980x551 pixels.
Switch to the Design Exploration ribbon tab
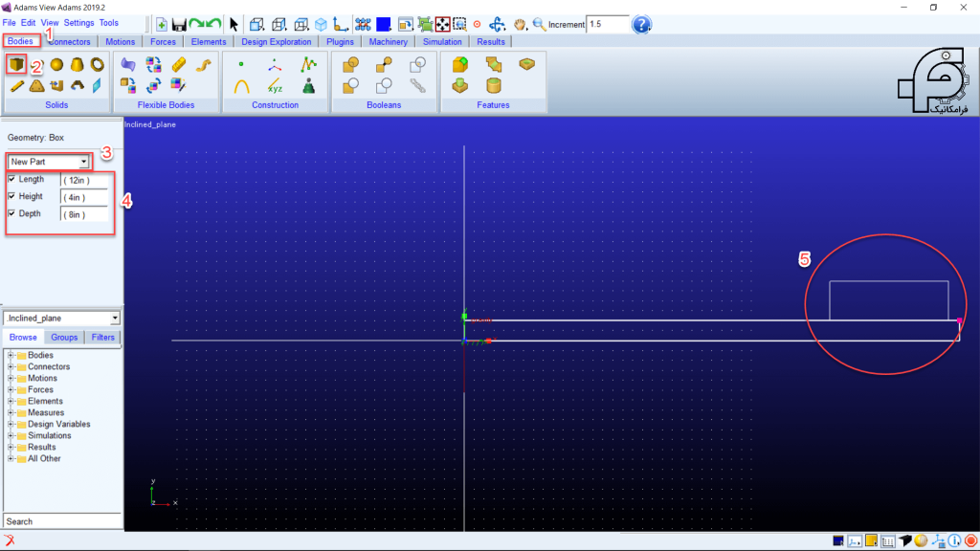click(277, 42)
